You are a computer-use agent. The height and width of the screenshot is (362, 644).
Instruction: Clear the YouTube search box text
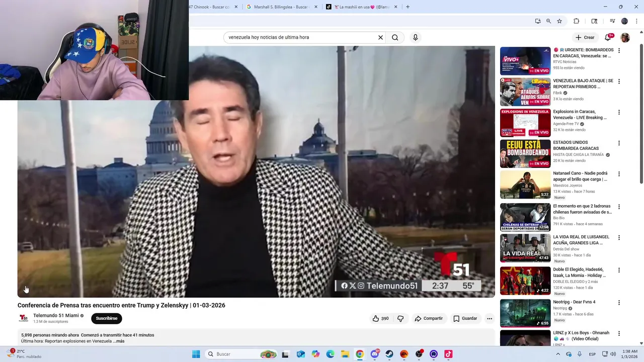pos(381,37)
